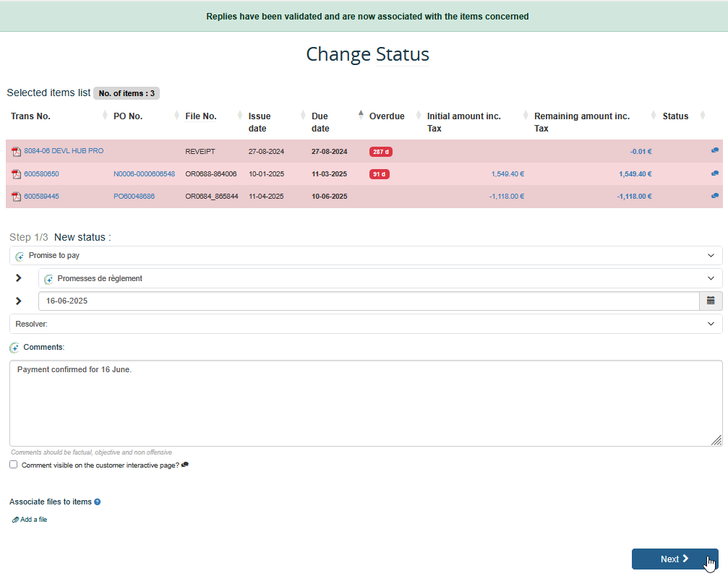728x576 pixels.
Task: Click comment bubble icon on 1,549.40 € row
Action: [714, 173]
